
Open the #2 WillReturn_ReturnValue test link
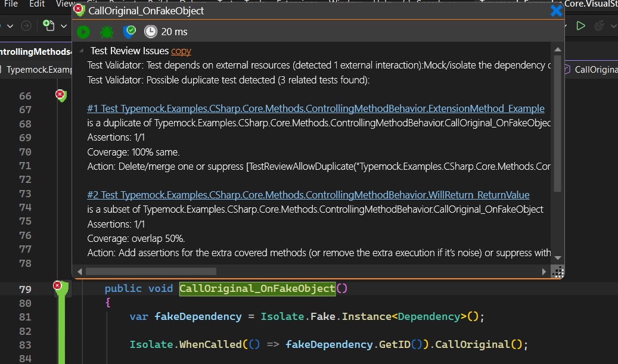click(308, 195)
